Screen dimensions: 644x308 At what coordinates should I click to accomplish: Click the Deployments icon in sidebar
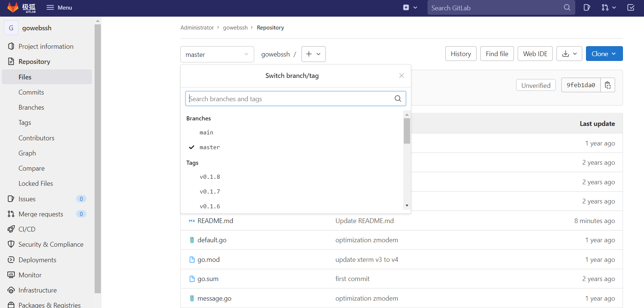point(11,260)
